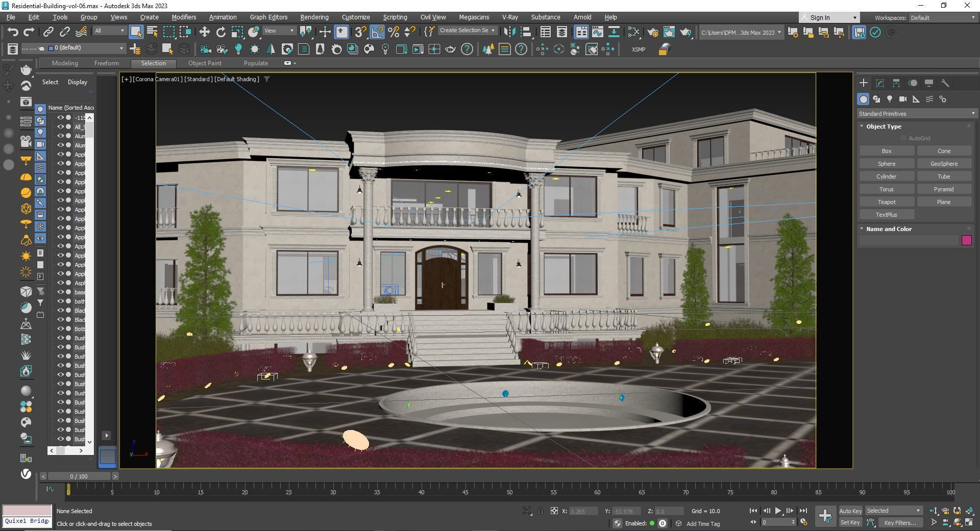The image size is (980, 531).
Task: Click the Sign In button
Action: tap(828, 18)
